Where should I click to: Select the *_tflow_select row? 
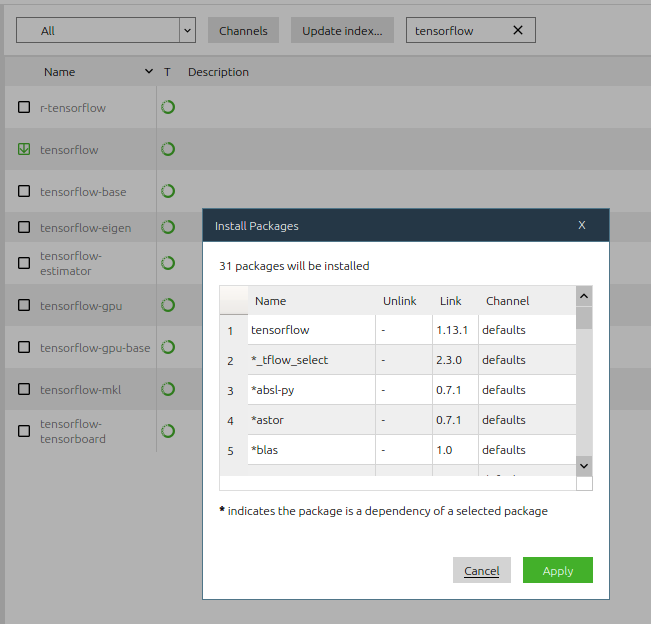click(398, 360)
